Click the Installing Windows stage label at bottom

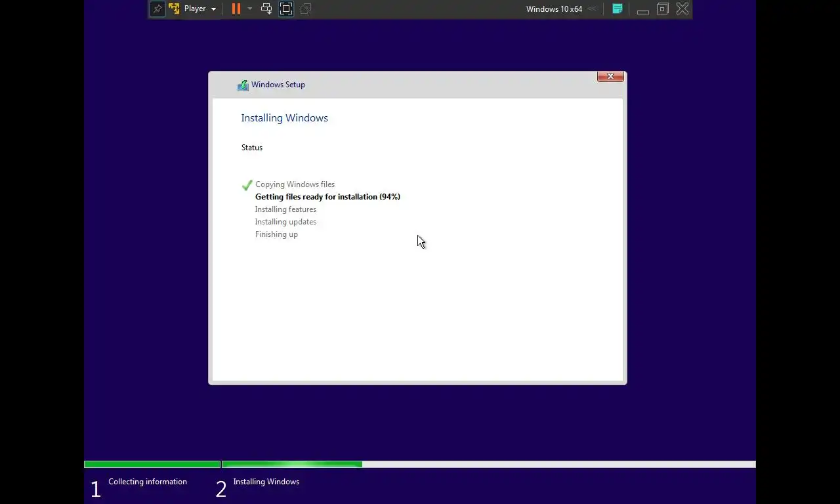[x=266, y=482]
